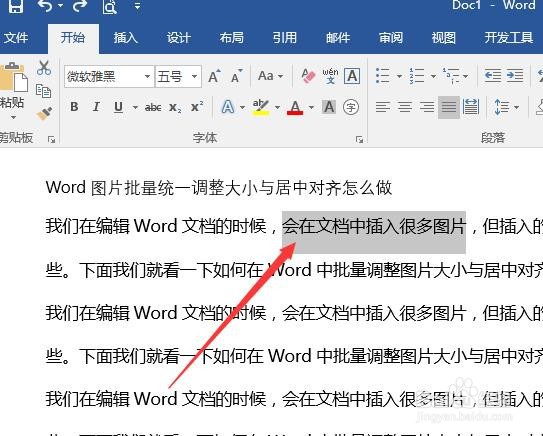Open the bullet library dropdown arrow

pos(399,76)
